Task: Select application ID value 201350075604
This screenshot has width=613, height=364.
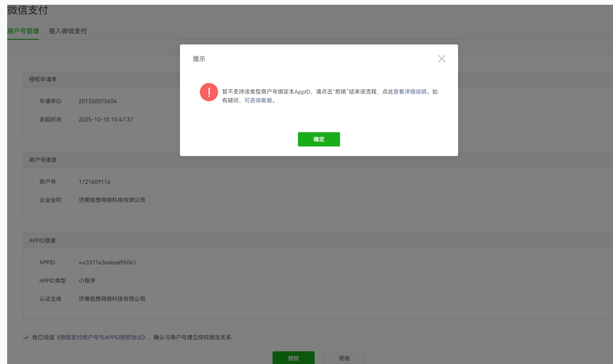Action: click(98, 101)
